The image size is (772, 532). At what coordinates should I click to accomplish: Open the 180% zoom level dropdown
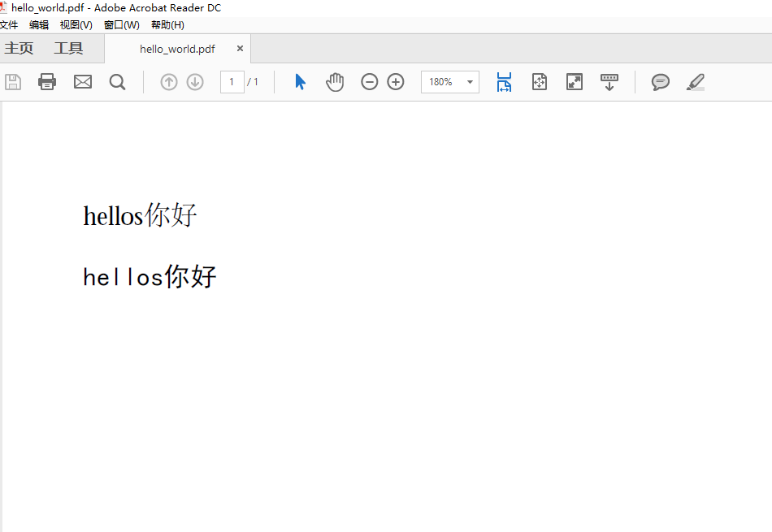pos(469,82)
